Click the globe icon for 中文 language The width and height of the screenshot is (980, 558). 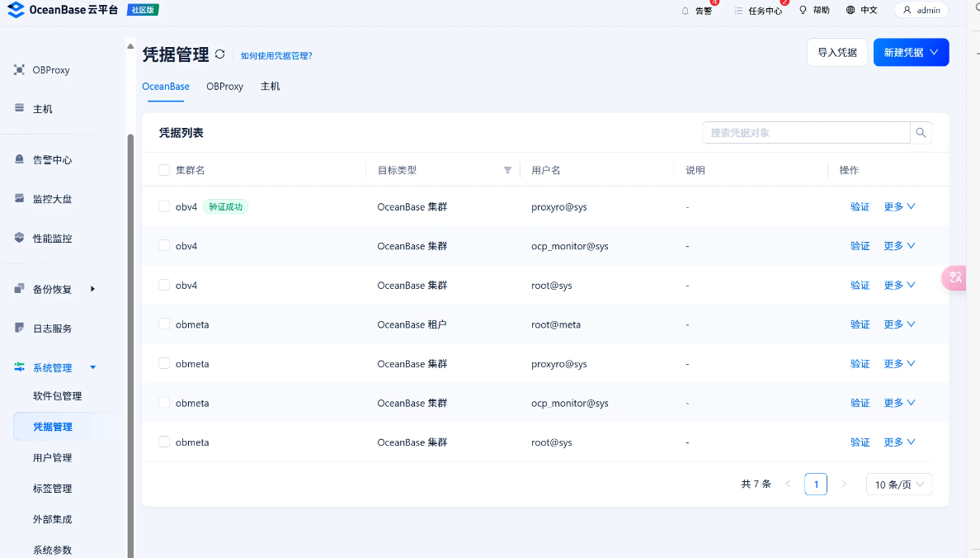(x=850, y=10)
